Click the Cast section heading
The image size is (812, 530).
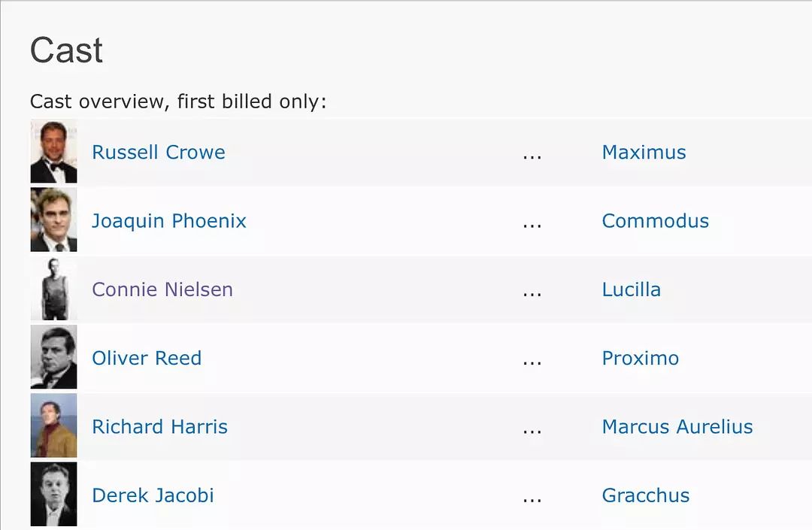pyautogui.click(x=66, y=50)
